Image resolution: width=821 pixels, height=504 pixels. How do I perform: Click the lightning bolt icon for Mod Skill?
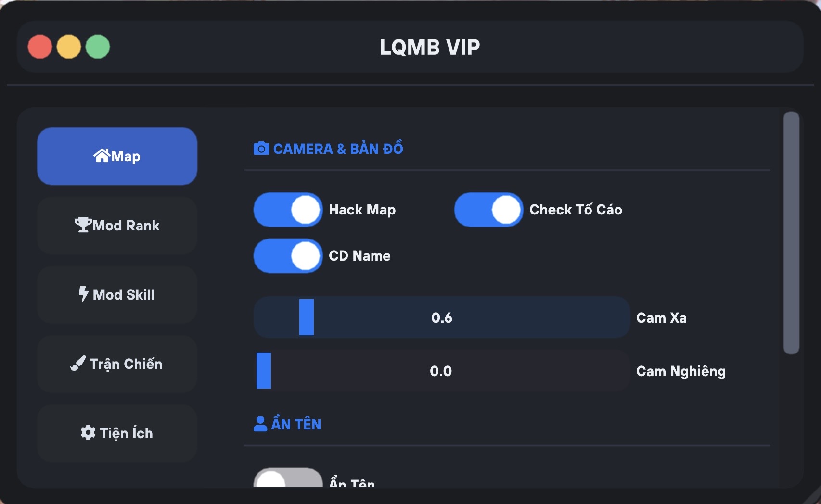tap(84, 293)
